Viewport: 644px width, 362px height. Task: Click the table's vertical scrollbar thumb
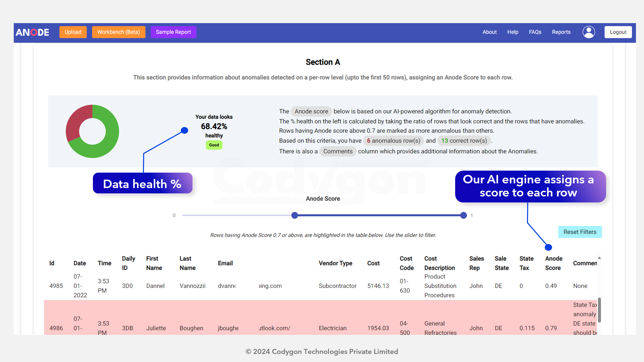point(599,310)
